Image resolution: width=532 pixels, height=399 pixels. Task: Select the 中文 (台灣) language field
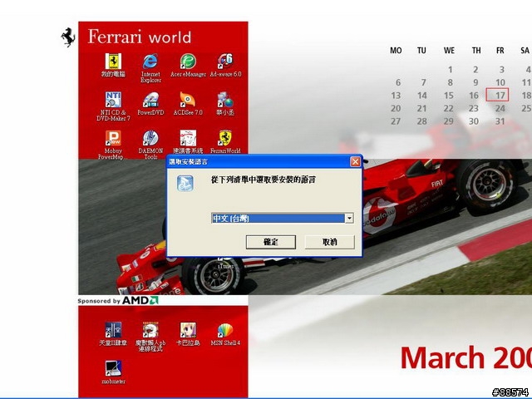[283, 218]
